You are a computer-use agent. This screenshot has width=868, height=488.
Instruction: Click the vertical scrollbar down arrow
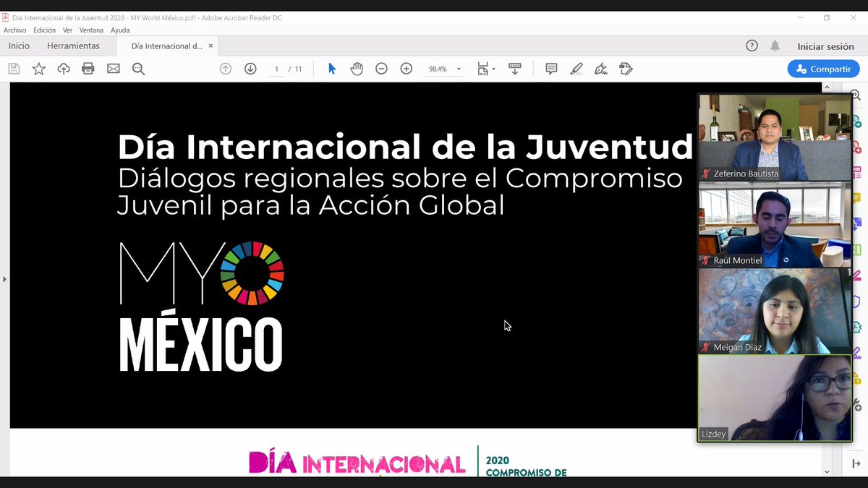[x=827, y=471]
